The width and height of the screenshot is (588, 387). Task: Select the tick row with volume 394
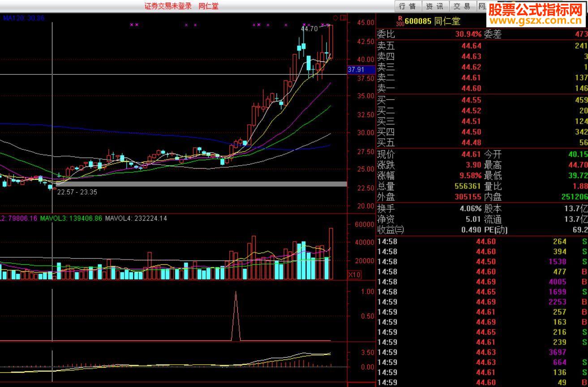(482, 251)
